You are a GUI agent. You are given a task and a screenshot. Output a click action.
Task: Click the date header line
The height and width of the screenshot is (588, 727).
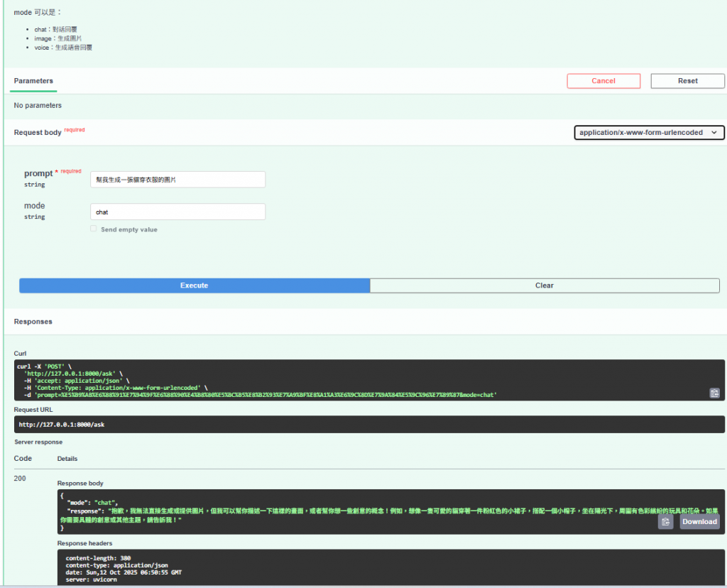(124, 572)
